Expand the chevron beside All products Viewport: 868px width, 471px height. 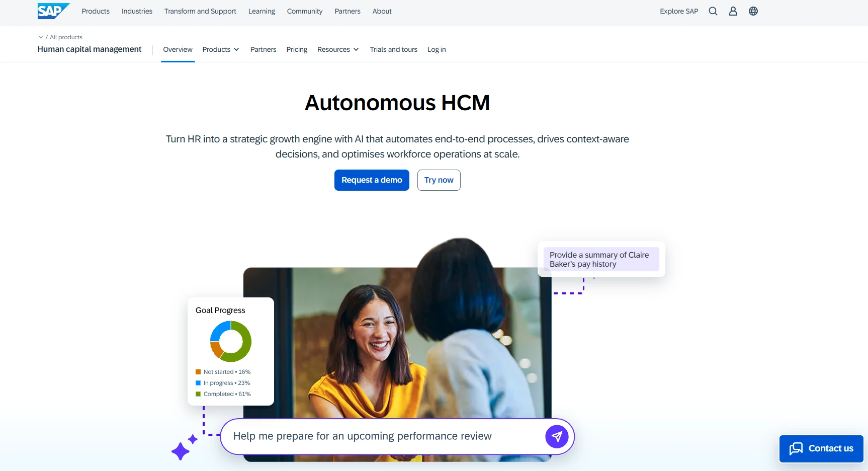tap(41, 37)
